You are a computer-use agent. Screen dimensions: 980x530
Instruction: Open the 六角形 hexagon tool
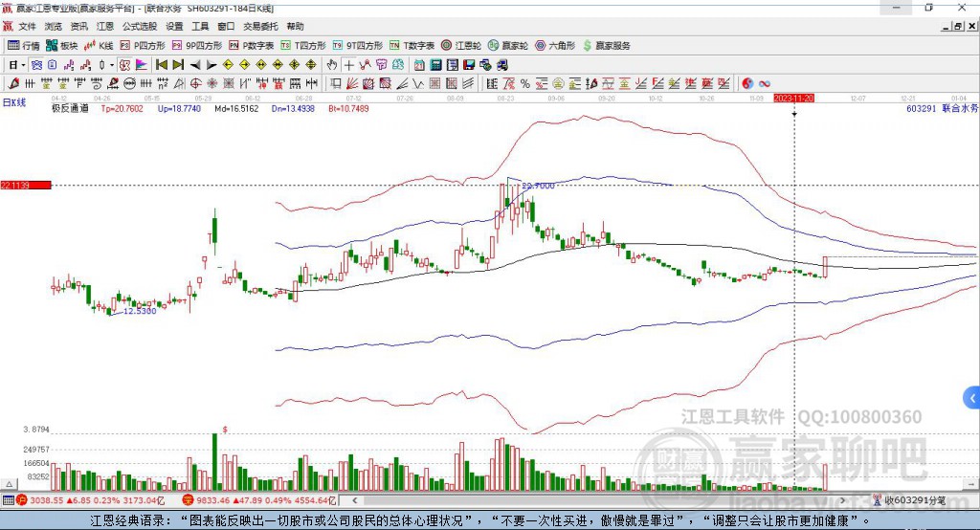(555, 46)
